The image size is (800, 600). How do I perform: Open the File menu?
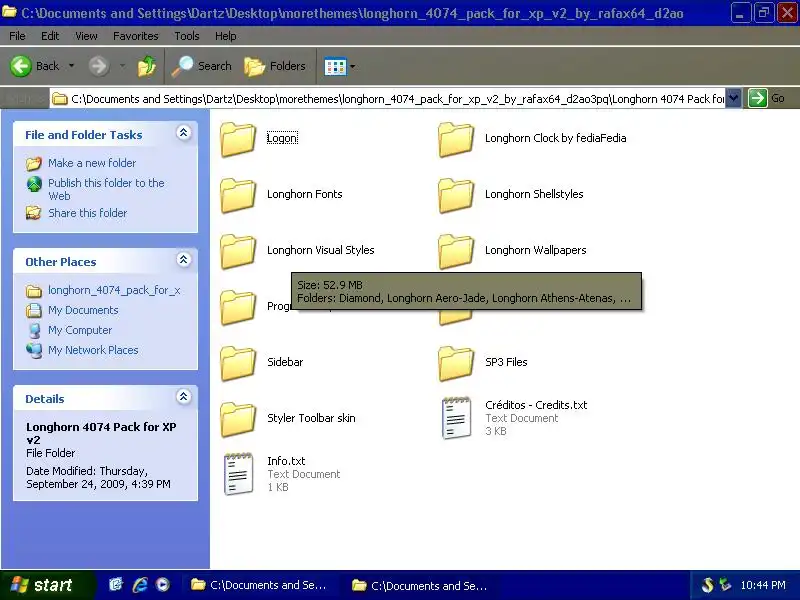coord(17,36)
